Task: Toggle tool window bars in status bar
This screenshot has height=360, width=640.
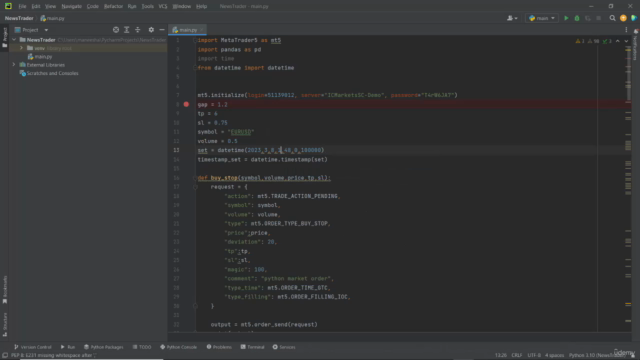Action: tap(5, 356)
